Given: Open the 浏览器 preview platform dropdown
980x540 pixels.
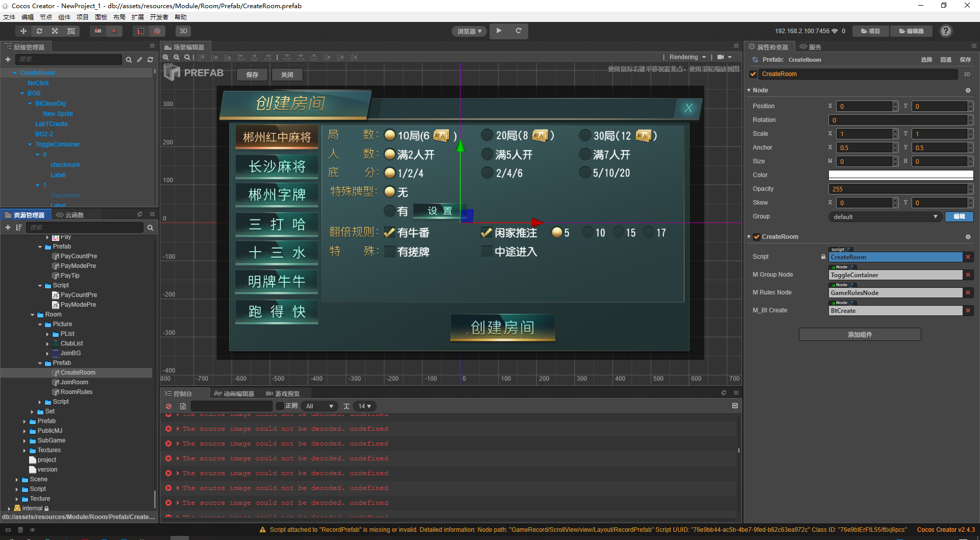Looking at the screenshot, I should pyautogui.click(x=469, y=32).
